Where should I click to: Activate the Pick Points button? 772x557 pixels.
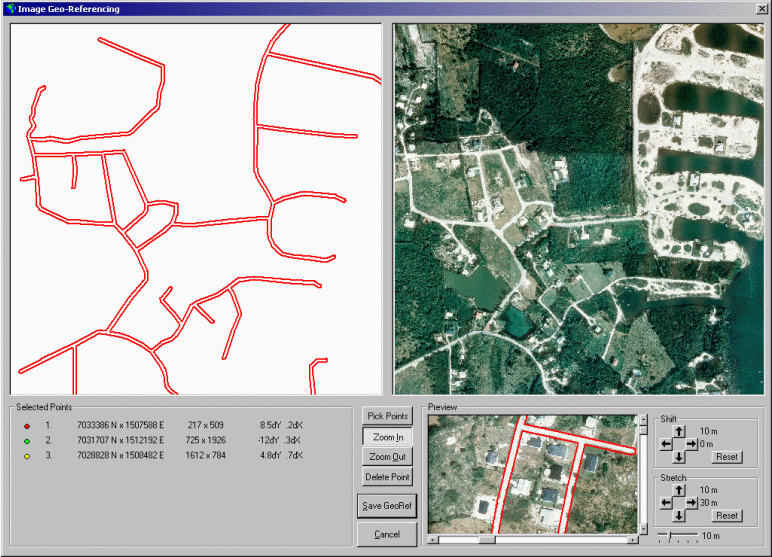386,416
